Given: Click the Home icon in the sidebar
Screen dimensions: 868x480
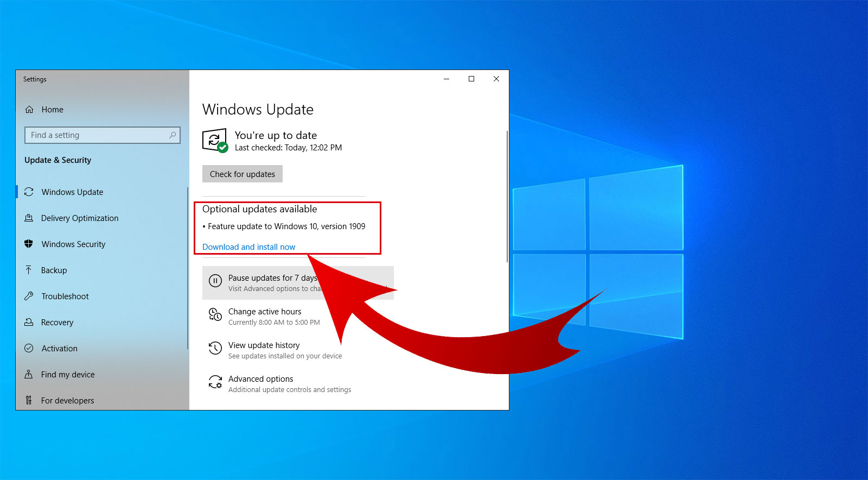Looking at the screenshot, I should tap(29, 110).
